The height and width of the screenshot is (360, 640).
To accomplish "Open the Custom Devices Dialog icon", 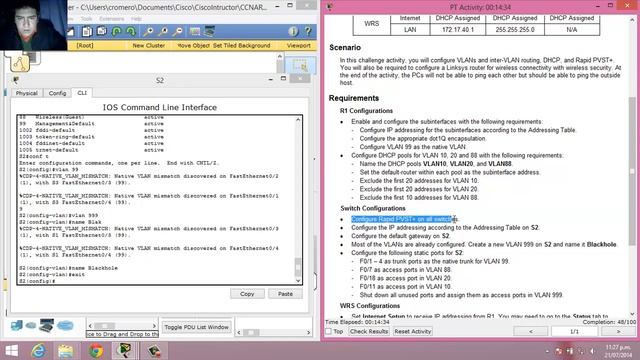I will coord(210,31).
